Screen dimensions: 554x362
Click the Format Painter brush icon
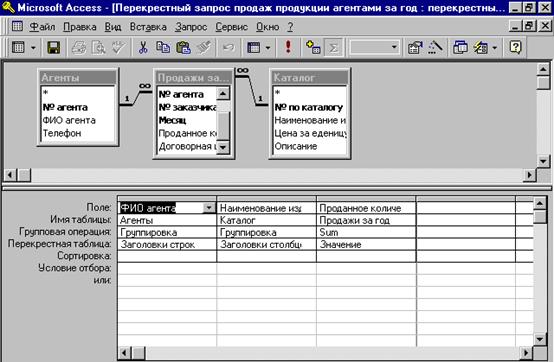click(x=204, y=47)
